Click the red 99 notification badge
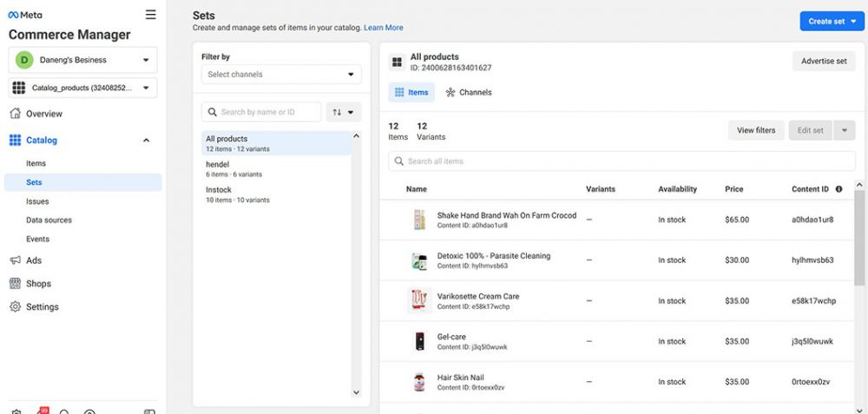This screenshot has height=414, width=868. (x=44, y=411)
